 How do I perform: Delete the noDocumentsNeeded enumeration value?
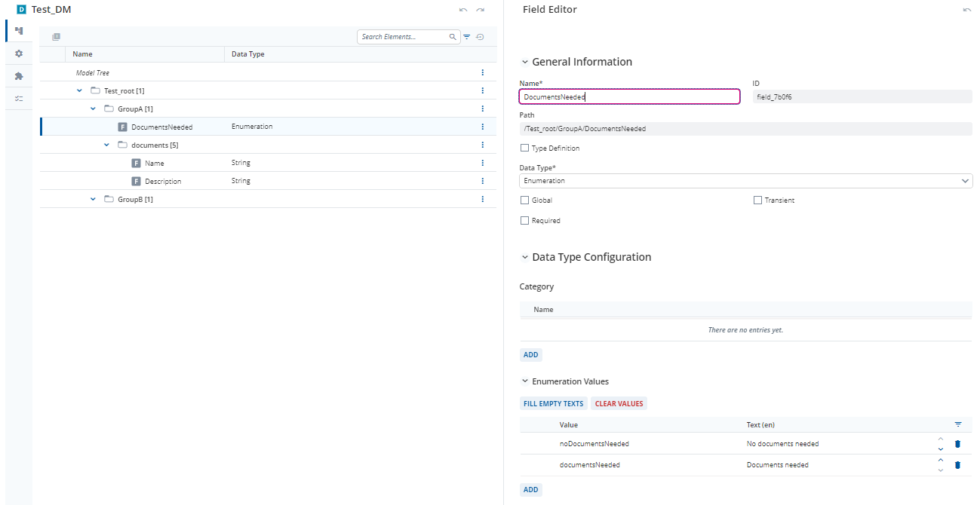tap(958, 444)
